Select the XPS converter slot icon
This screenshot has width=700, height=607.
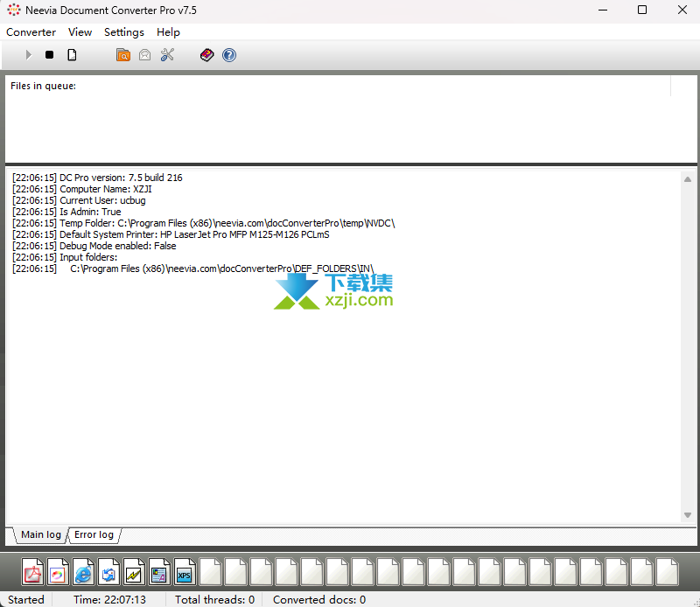[x=185, y=572]
